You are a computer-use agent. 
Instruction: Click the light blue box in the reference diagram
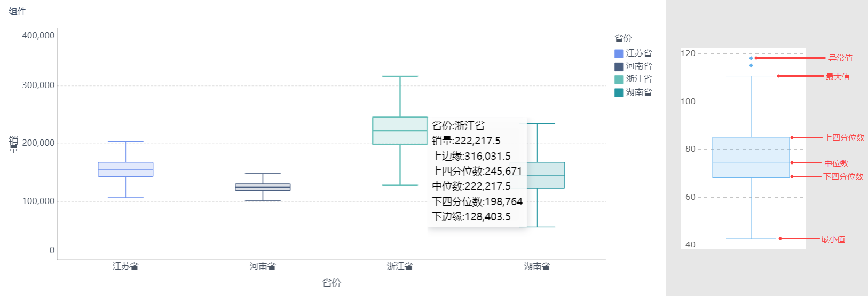[x=751, y=158]
